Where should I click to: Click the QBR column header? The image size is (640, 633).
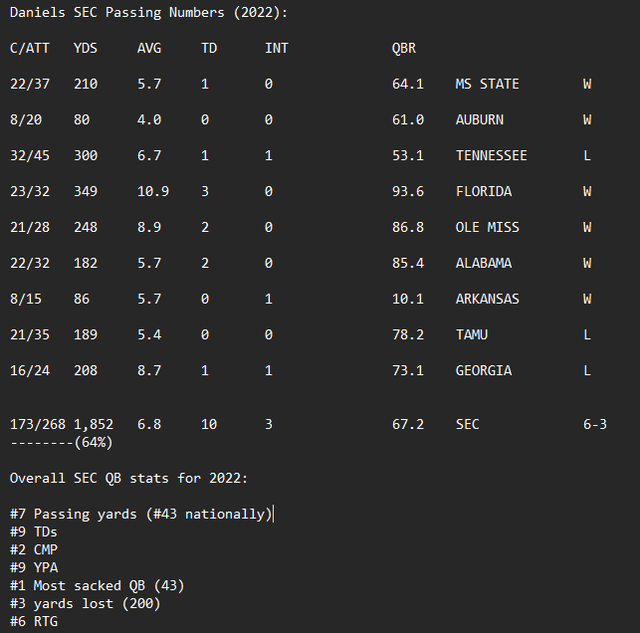coord(404,48)
